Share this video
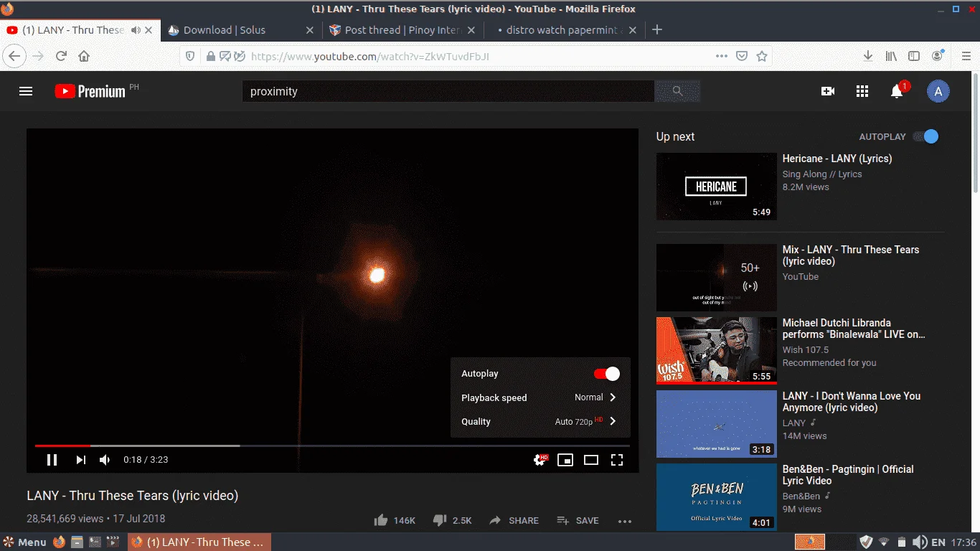Viewport: 980px width, 551px height. (514, 520)
